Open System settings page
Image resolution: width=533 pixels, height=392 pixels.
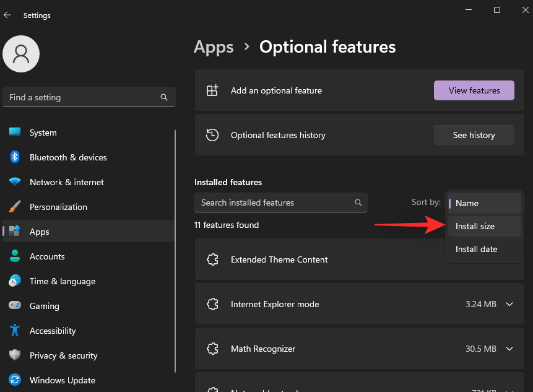point(89,133)
